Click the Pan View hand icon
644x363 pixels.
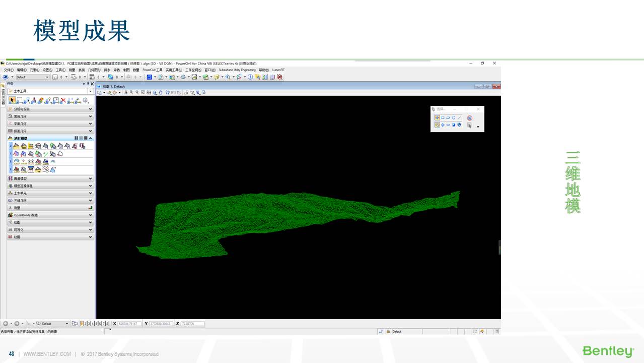160,92
